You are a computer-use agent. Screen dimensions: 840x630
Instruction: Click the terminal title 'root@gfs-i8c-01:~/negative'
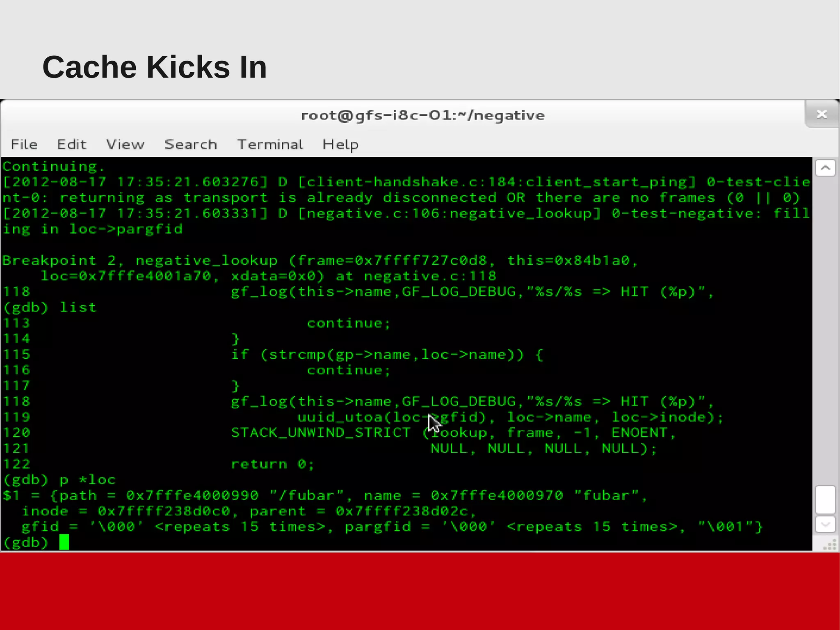tap(422, 115)
